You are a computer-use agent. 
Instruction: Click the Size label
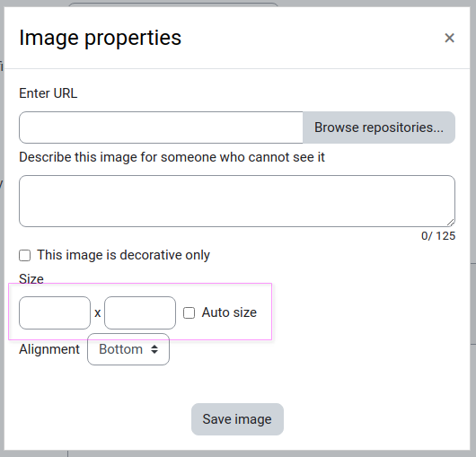[x=31, y=279]
